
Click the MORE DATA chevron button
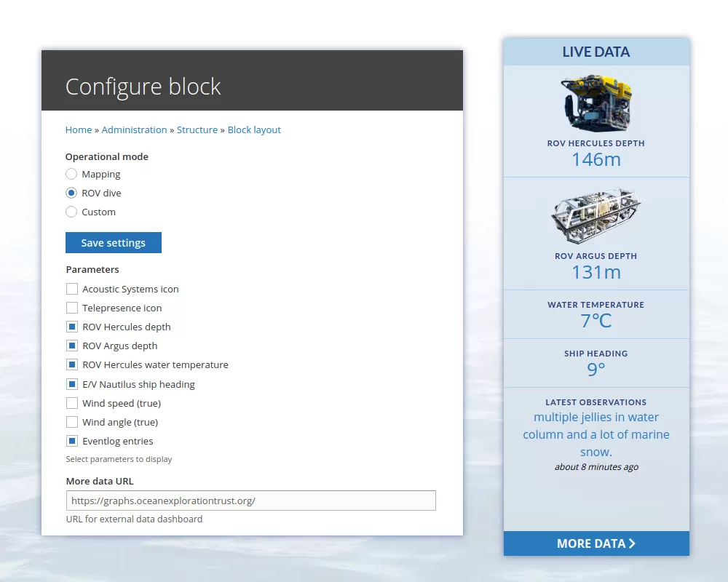596,543
